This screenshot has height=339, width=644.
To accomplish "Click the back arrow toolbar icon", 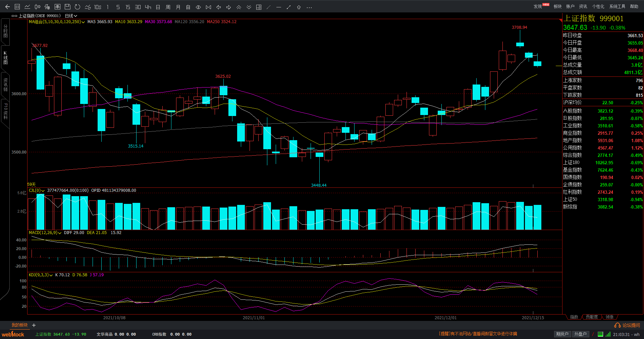I will (x=7, y=7).
